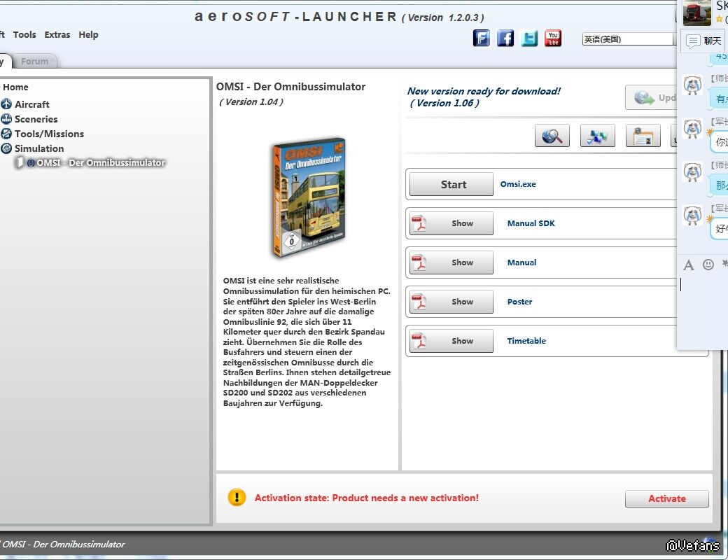Viewport: 728px width, 560px height.
Task: Select Aircraft in the library tree
Action: click(32, 104)
